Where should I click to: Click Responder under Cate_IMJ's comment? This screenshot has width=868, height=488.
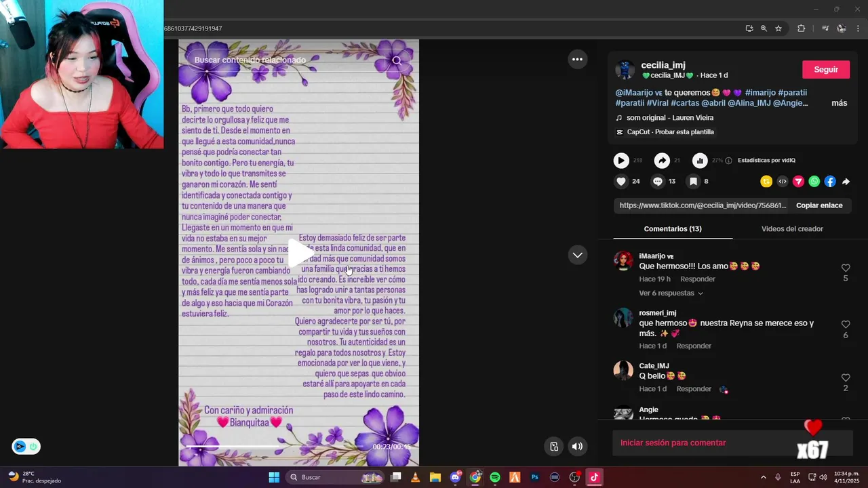pyautogui.click(x=694, y=389)
